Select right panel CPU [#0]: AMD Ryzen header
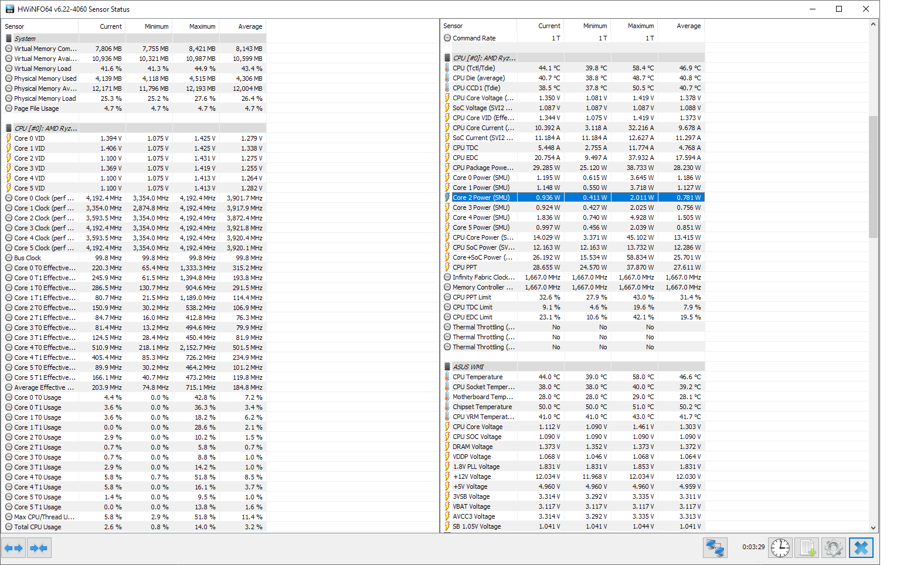This screenshot has width=924, height=565. tap(484, 58)
